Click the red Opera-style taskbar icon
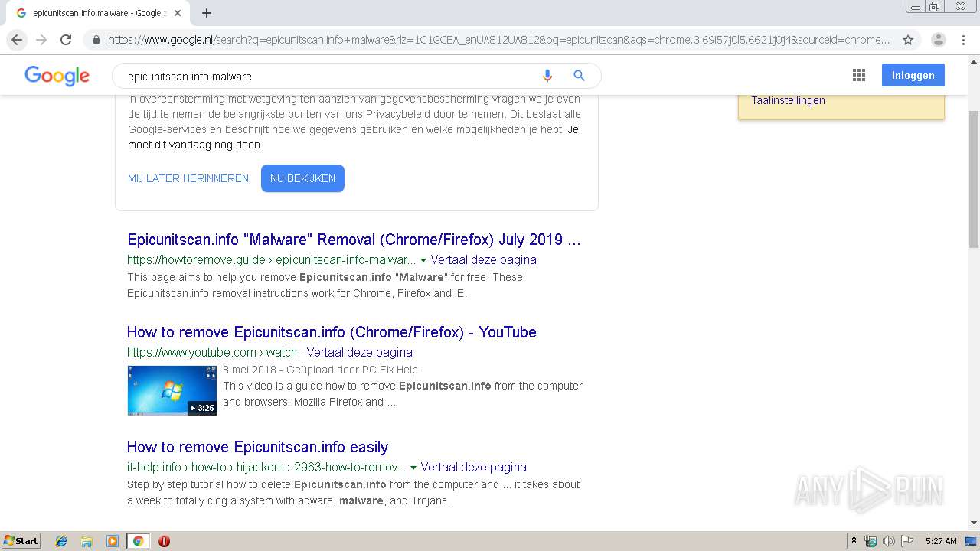The width and height of the screenshot is (980, 551). (164, 541)
